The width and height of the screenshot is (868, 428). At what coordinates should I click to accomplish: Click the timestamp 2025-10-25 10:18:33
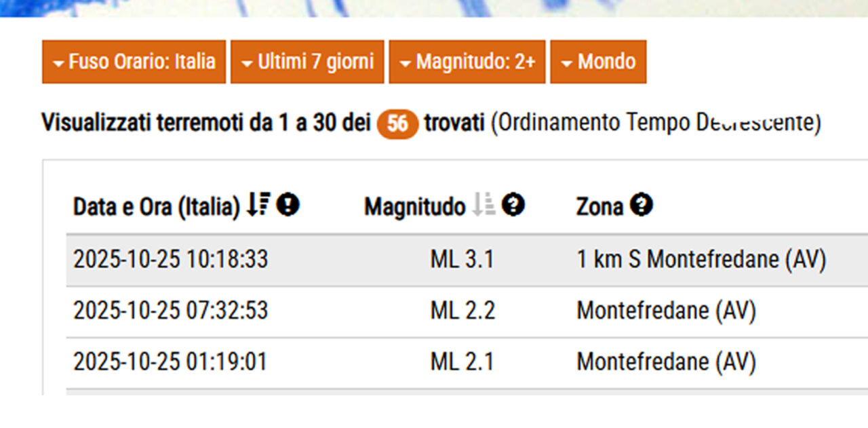(x=171, y=258)
